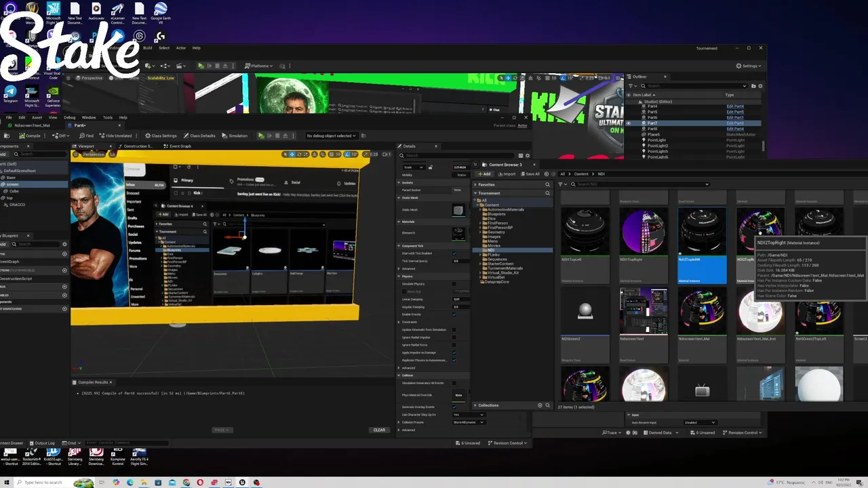Open the Actor parent class link
This screenshot has width=868, height=488.
(522, 125)
